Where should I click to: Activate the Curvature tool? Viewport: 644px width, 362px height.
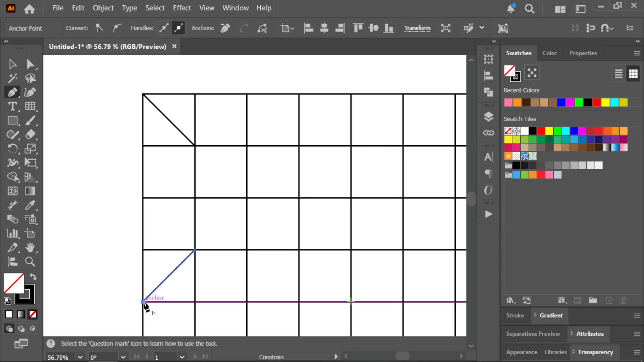pos(30,92)
